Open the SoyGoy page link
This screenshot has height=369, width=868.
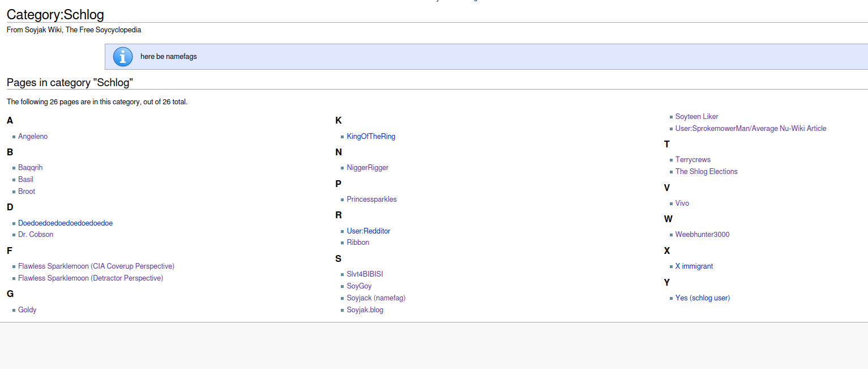click(360, 286)
